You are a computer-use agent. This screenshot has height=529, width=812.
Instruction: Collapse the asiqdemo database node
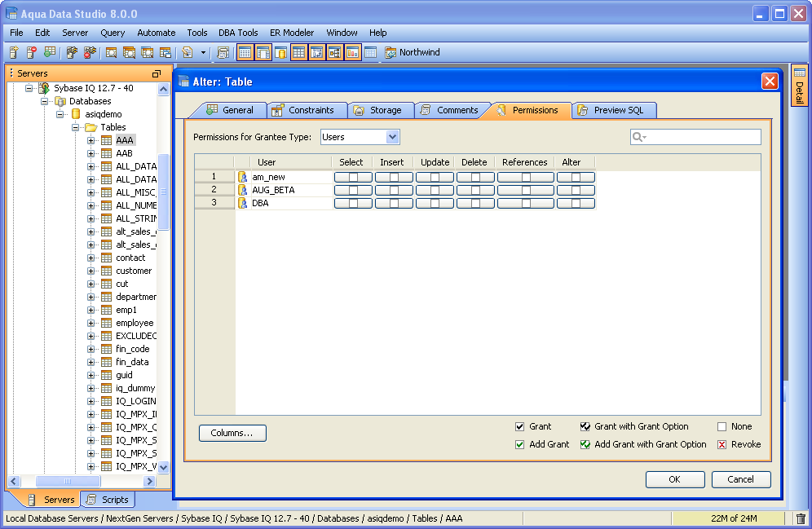60,114
